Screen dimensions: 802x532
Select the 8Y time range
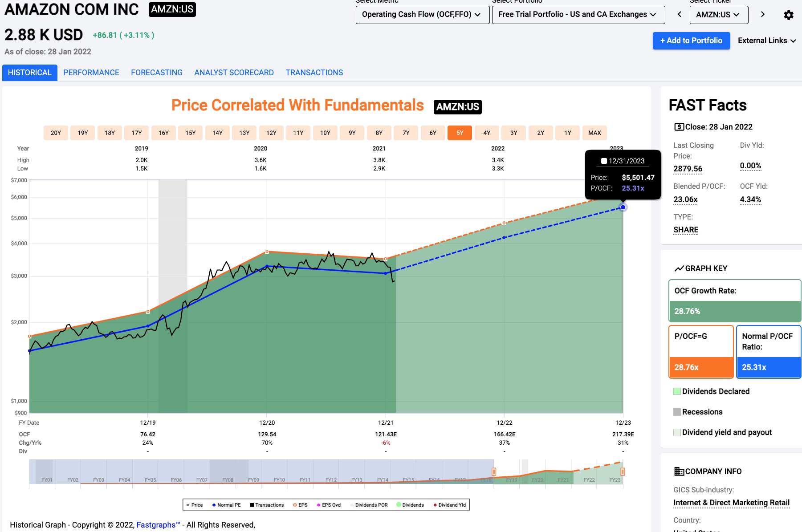(379, 133)
